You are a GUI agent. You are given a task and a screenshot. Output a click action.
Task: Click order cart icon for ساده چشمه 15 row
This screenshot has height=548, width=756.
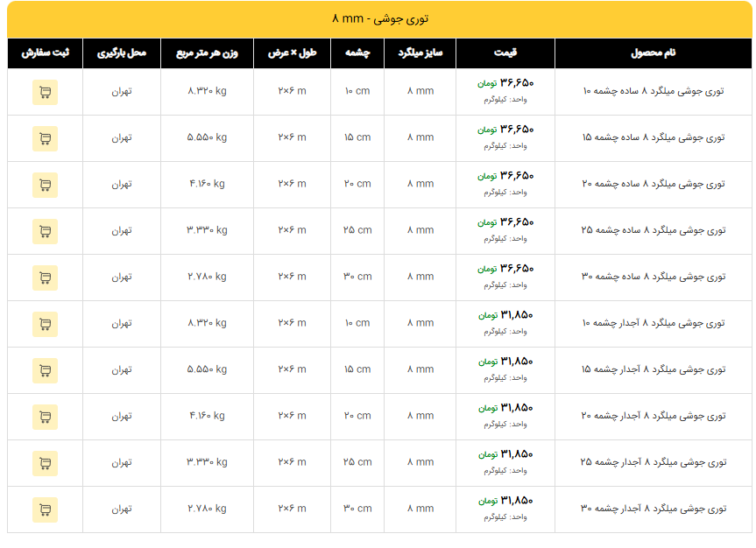45,138
